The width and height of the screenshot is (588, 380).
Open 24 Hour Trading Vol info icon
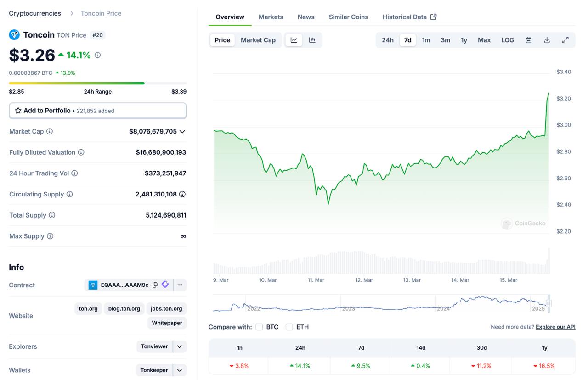(74, 173)
